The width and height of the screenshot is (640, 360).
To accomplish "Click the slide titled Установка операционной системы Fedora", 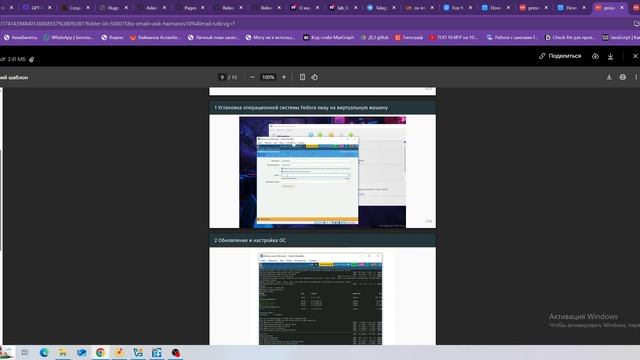I will 322,165.
